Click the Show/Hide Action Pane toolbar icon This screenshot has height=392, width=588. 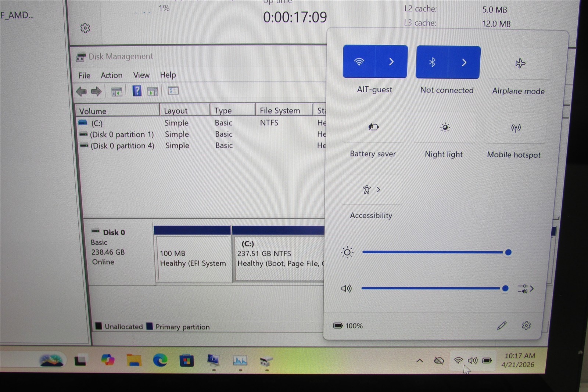(x=152, y=91)
